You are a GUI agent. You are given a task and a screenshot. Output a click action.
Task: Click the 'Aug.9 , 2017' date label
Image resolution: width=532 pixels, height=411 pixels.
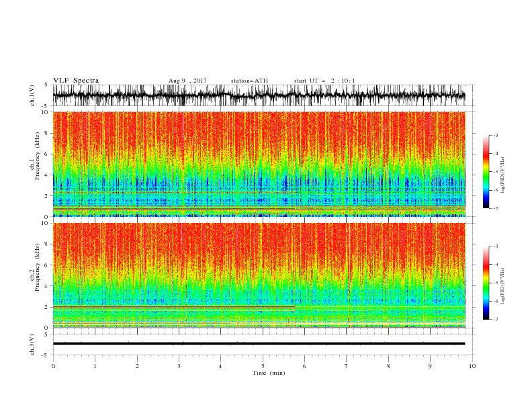(187, 81)
